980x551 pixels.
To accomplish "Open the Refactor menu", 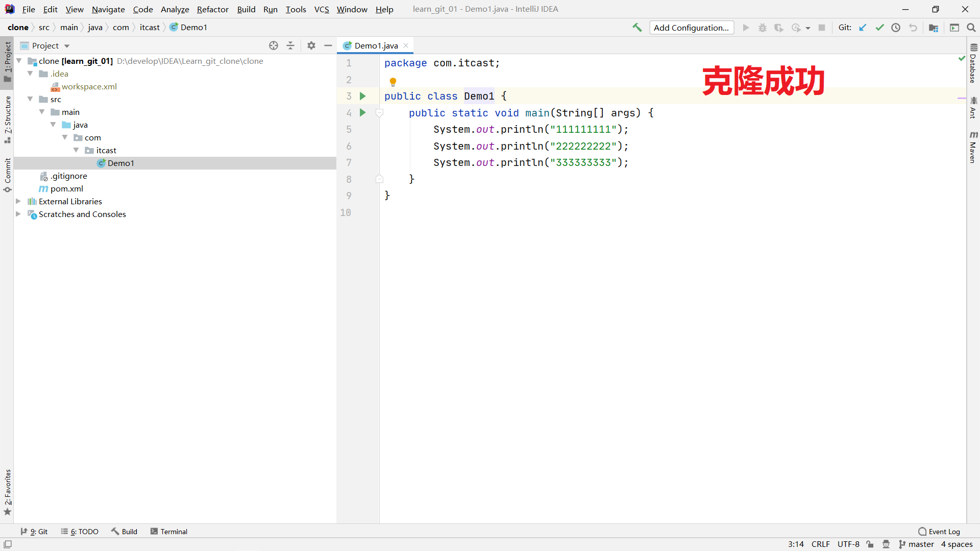I will 213,9.
